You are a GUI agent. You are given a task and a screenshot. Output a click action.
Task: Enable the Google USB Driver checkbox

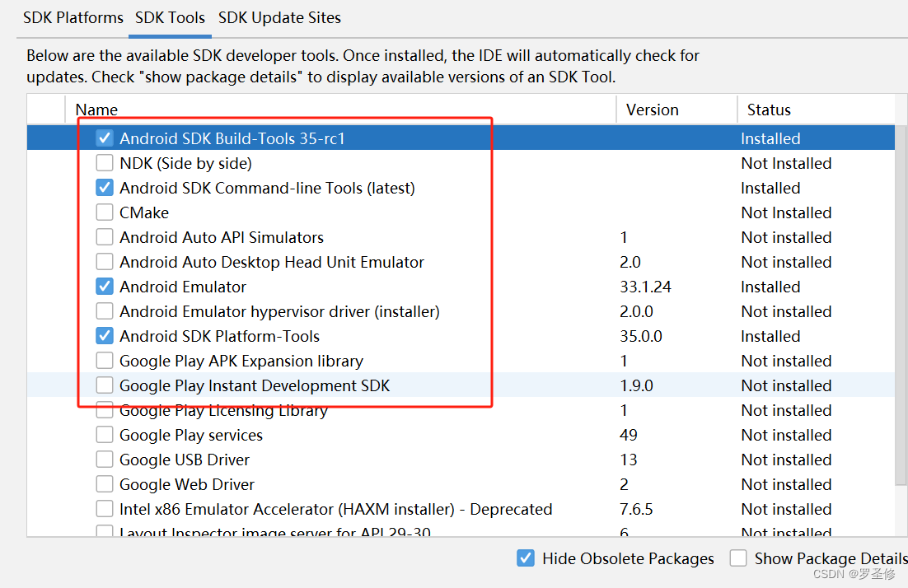(x=105, y=460)
